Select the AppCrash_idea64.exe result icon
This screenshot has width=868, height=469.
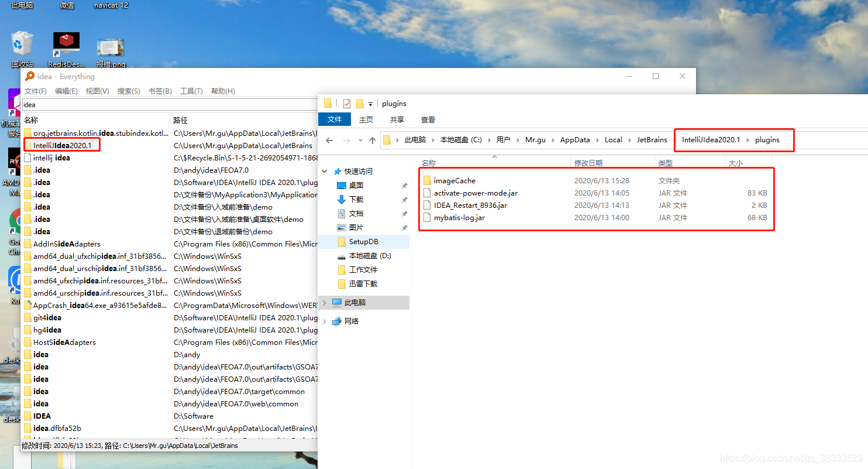pos(27,305)
